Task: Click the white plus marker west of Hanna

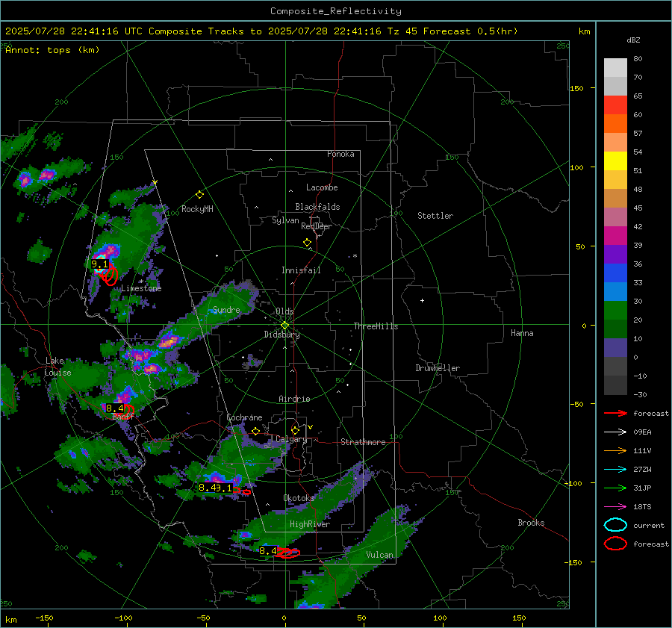Action: pyautogui.click(x=422, y=300)
